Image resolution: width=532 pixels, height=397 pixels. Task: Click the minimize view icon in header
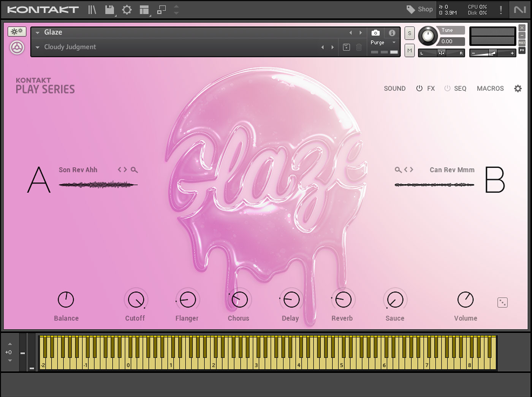[161, 9]
